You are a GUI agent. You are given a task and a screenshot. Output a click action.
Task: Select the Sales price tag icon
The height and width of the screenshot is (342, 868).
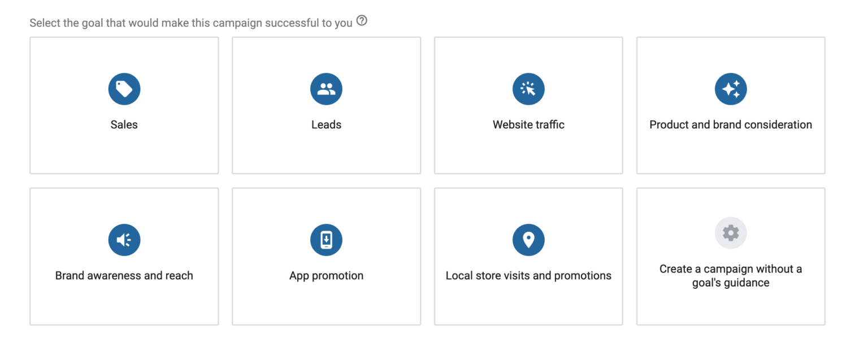point(124,89)
